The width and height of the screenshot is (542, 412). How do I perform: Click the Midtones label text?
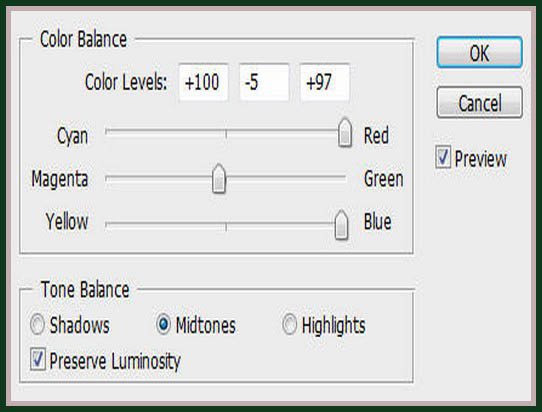tap(206, 325)
